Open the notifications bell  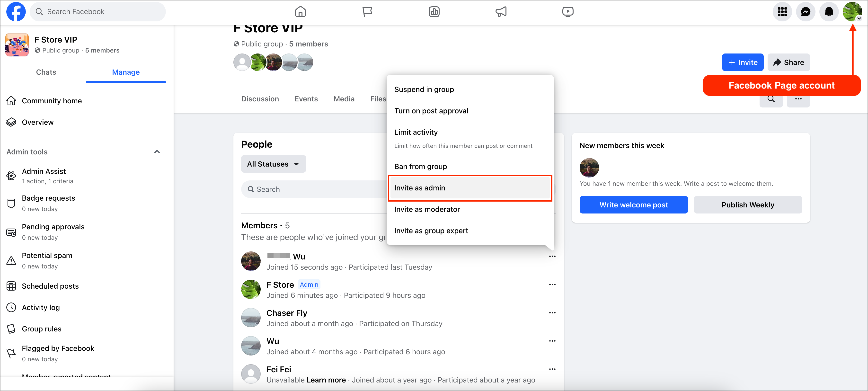click(829, 12)
